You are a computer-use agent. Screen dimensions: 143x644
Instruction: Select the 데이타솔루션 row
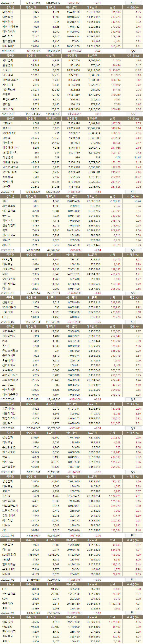[71, 395]
